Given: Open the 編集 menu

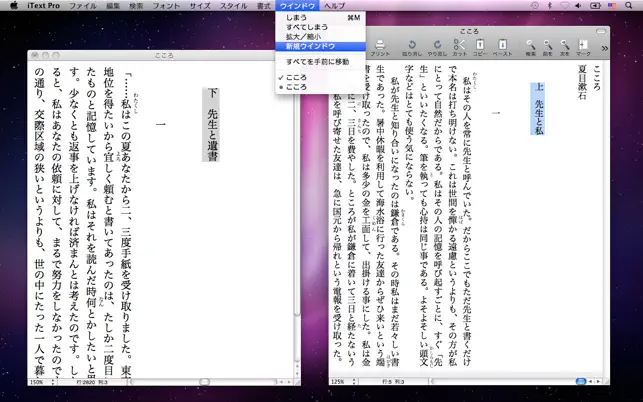Looking at the screenshot, I should click(x=113, y=6).
